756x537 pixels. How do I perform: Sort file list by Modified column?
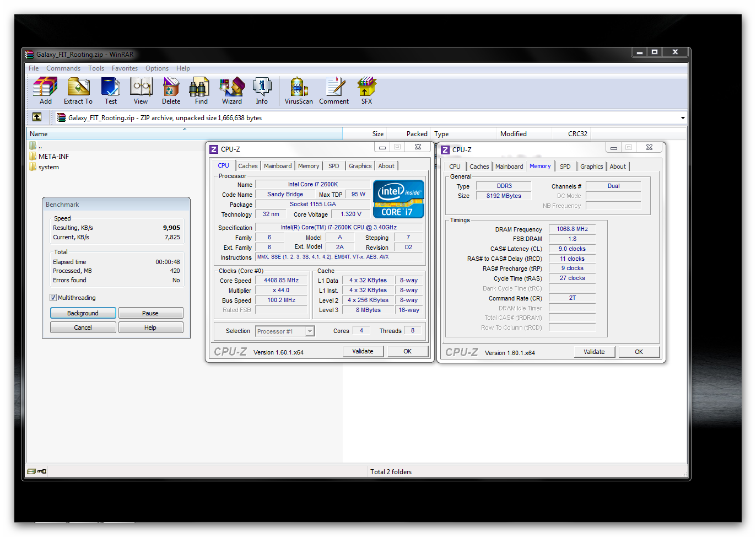point(524,134)
